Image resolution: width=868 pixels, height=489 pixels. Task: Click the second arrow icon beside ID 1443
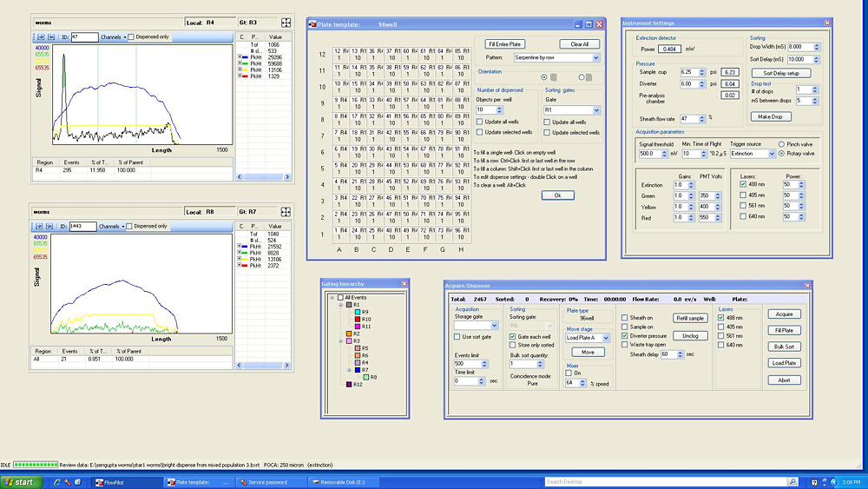pos(50,226)
